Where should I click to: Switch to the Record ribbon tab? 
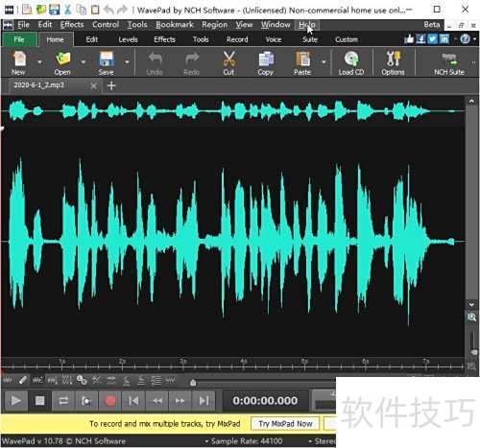pyautogui.click(x=237, y=39)
